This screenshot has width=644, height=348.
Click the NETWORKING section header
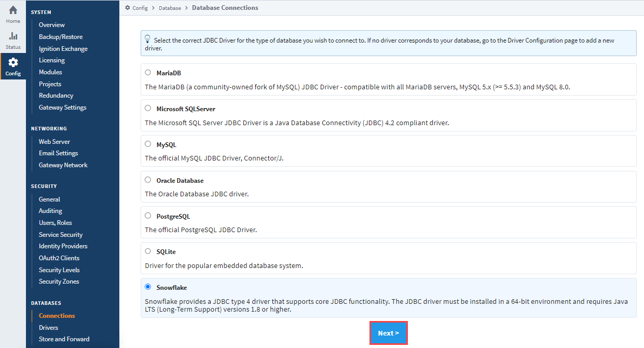click(49, 129)
